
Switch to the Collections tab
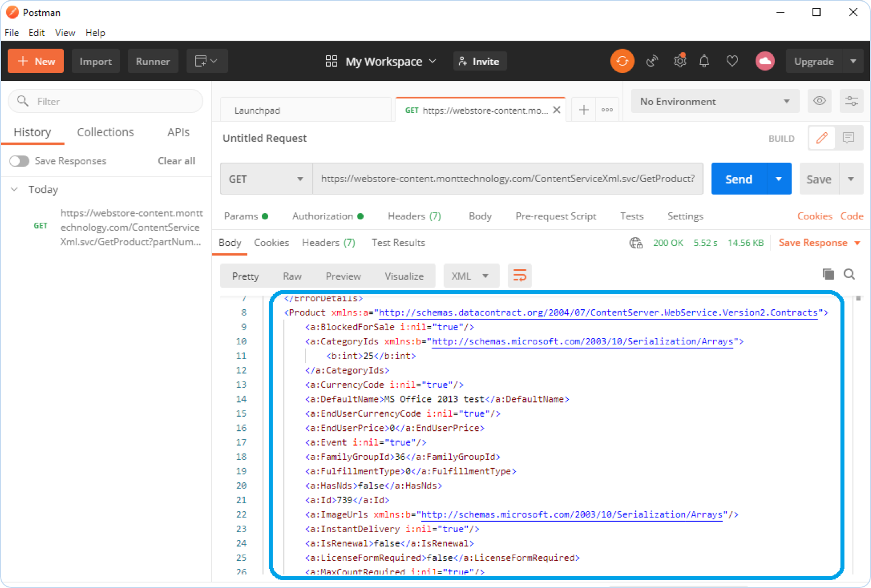tap(105, 132)
